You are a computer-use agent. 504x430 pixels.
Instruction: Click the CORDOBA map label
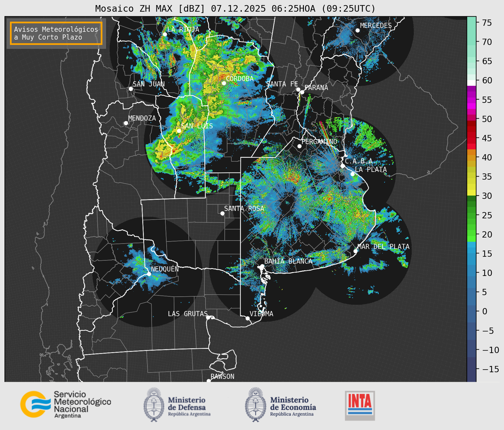pos(240,79)
